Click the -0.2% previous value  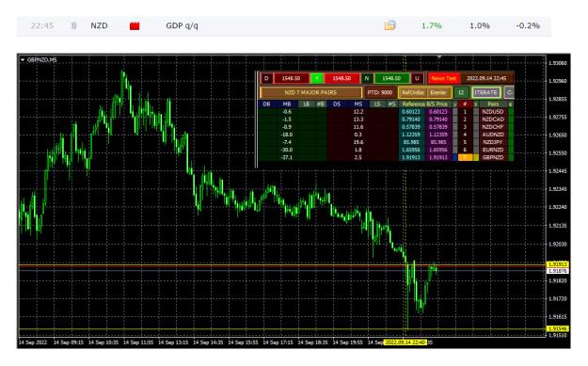(x=528, y=25)
